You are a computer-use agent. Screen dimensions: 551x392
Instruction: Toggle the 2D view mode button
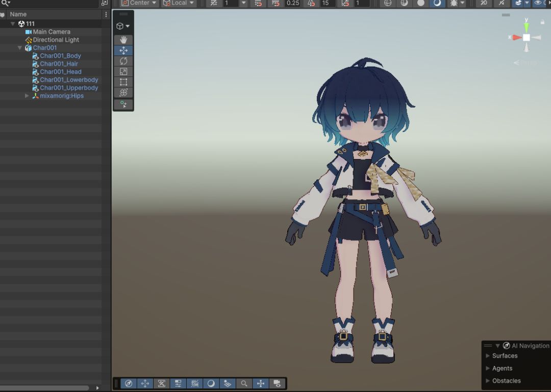click(484, 3)
